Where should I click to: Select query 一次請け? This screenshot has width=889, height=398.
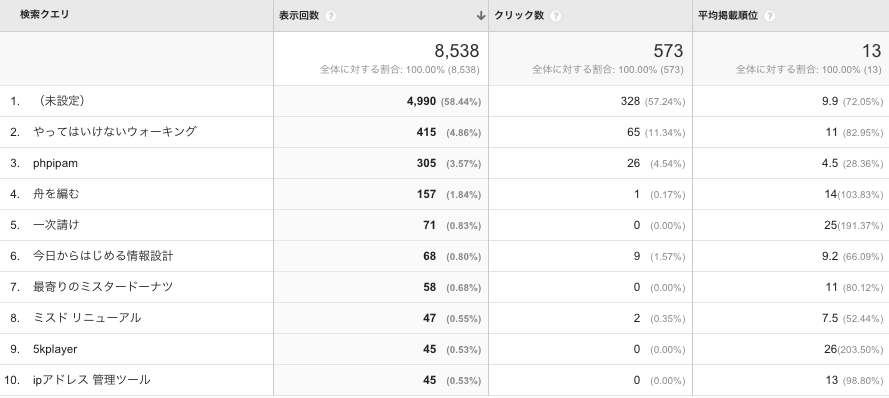tap(56, 225)
